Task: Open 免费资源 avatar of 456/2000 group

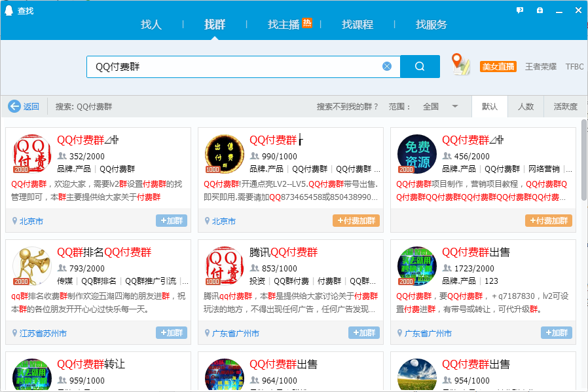Action: click(417, 154)
